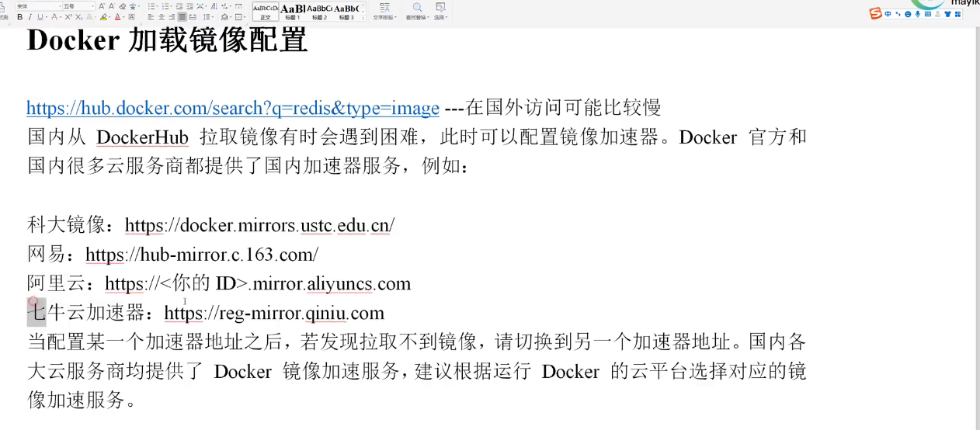Apply the 正文 style
The width and height of the screenshot is (980, 430).
[266, 11]
